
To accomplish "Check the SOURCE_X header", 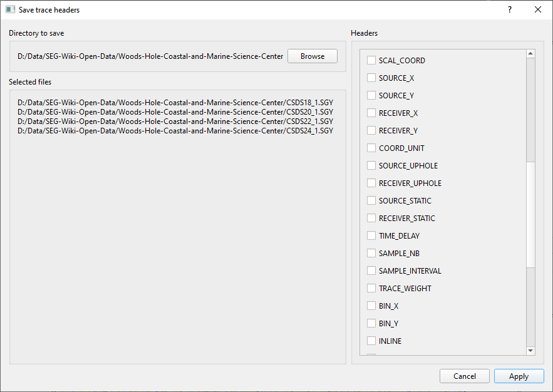I will [x=371, y=78].
